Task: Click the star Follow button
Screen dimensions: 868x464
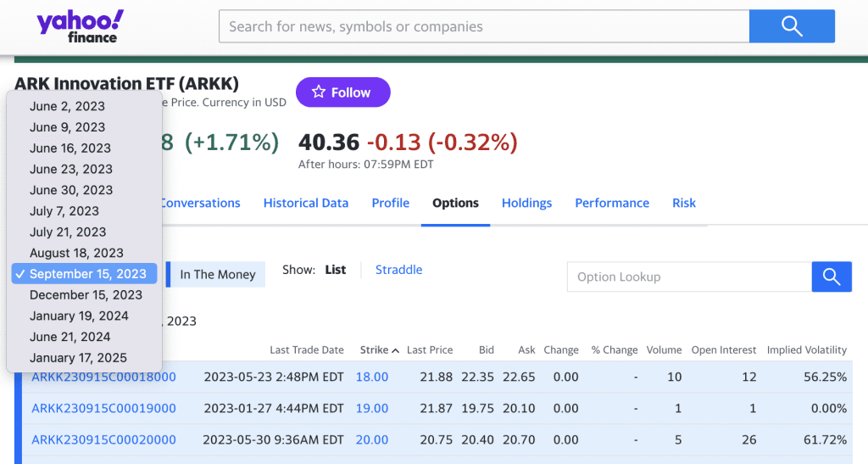Action: pos(342,92)
